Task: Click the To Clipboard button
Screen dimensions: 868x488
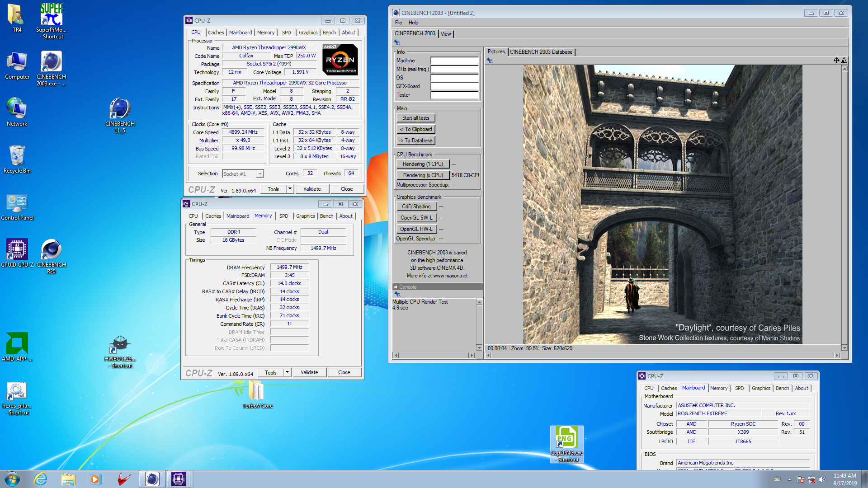Action: click(x=416, y=129)
